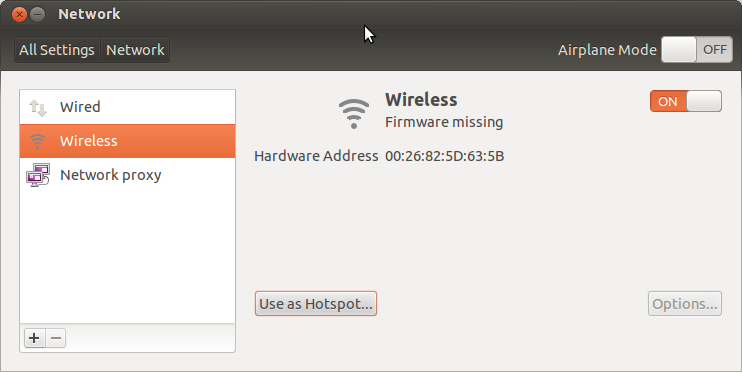Minimize the Network window
The image size is (742, 372).
(x=38, y=15)
